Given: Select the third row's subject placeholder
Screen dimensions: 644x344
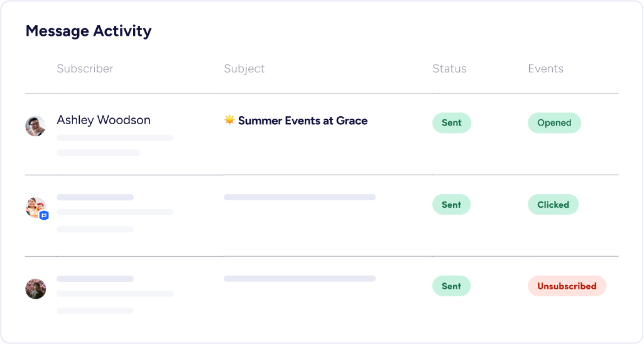Looking at the screenshot, I should point(299,278).
